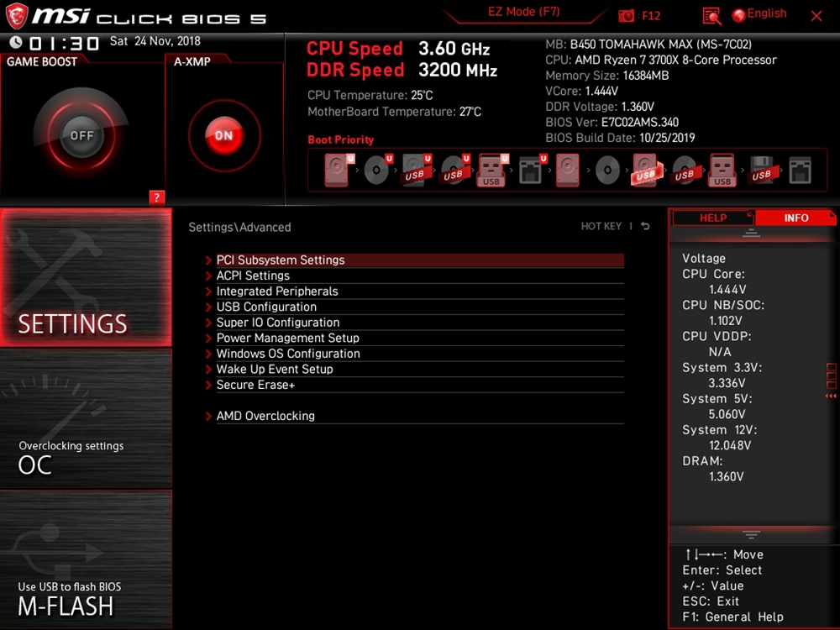Open the BIOS search magnifier icon
Viewport: 840px width, 630px height.
click(x=711, y=16)
